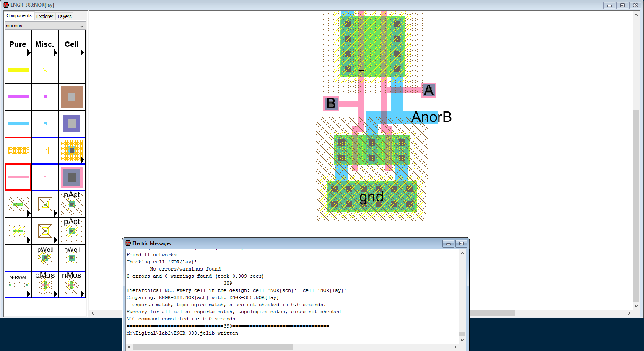Click the Electric Messages horizontal scrollbar thumb
This screenshot has width=644, height=351.
point(213,347)
